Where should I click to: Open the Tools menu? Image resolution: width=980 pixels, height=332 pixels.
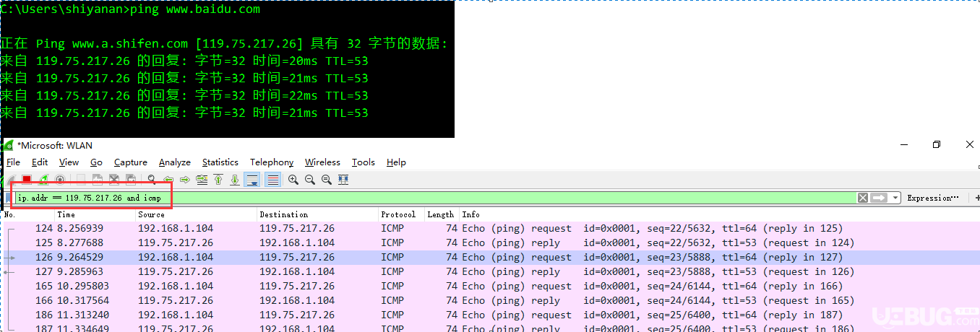coord(364,162)
